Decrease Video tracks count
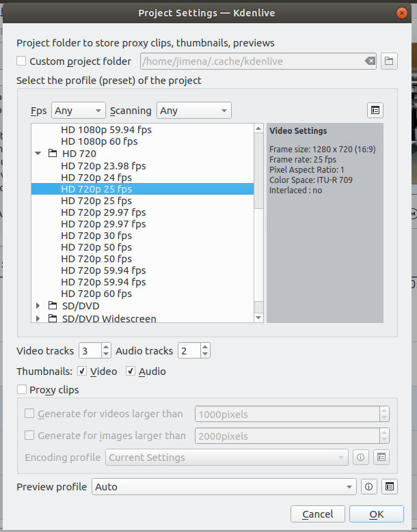 coord(106,354)
